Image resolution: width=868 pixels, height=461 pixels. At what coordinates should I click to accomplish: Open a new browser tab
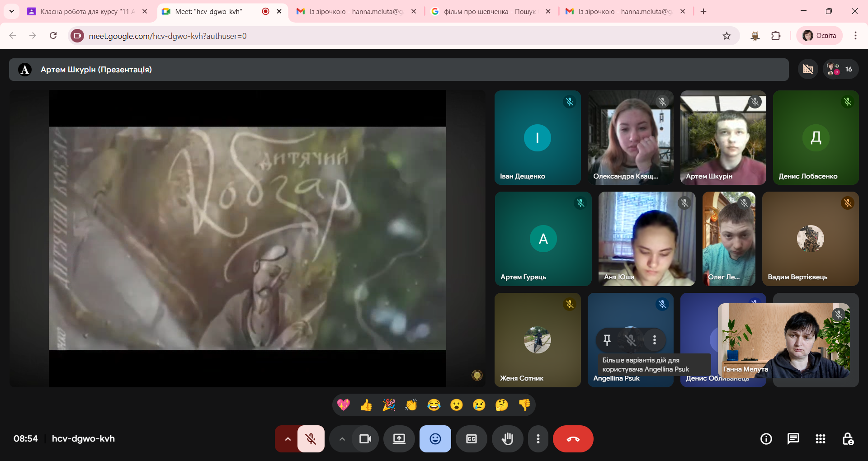pyautogui.click(x=703, y=11)
